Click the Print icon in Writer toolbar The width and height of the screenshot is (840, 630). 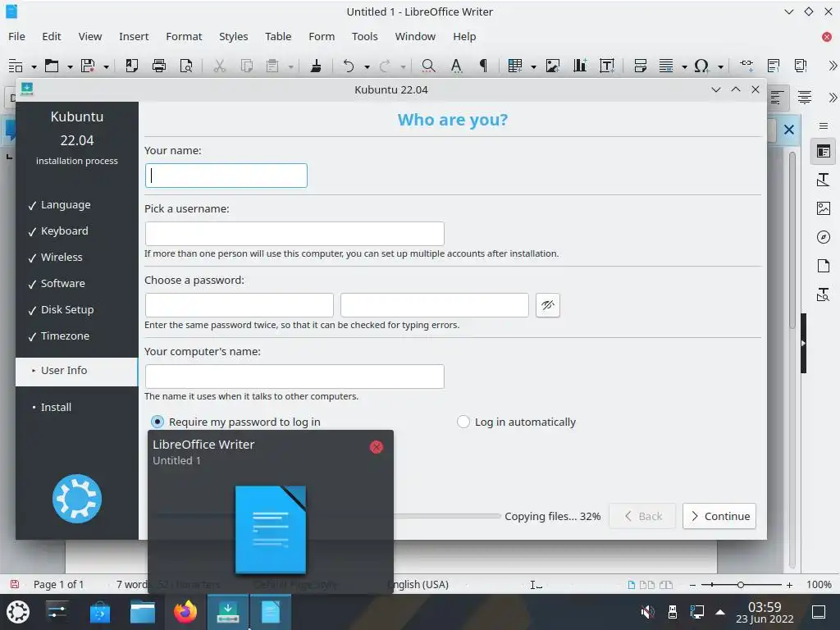tap(158, 66)
